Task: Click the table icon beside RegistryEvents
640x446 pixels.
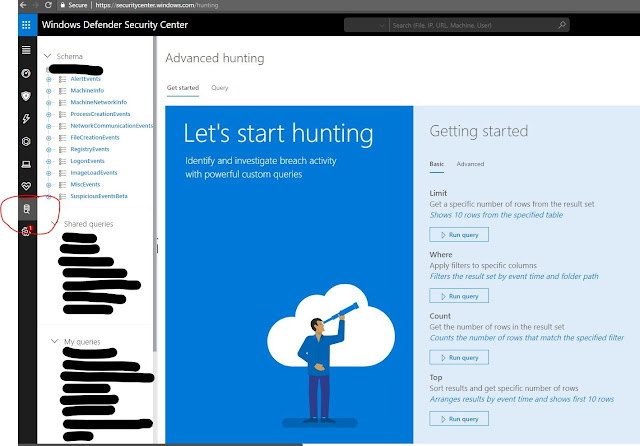Action: click(x=62, y=149)
